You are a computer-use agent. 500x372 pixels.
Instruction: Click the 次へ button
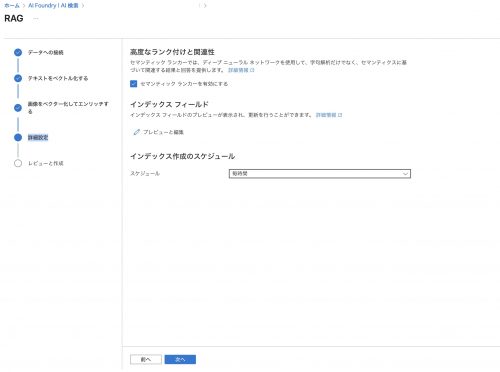coord(180,359)
